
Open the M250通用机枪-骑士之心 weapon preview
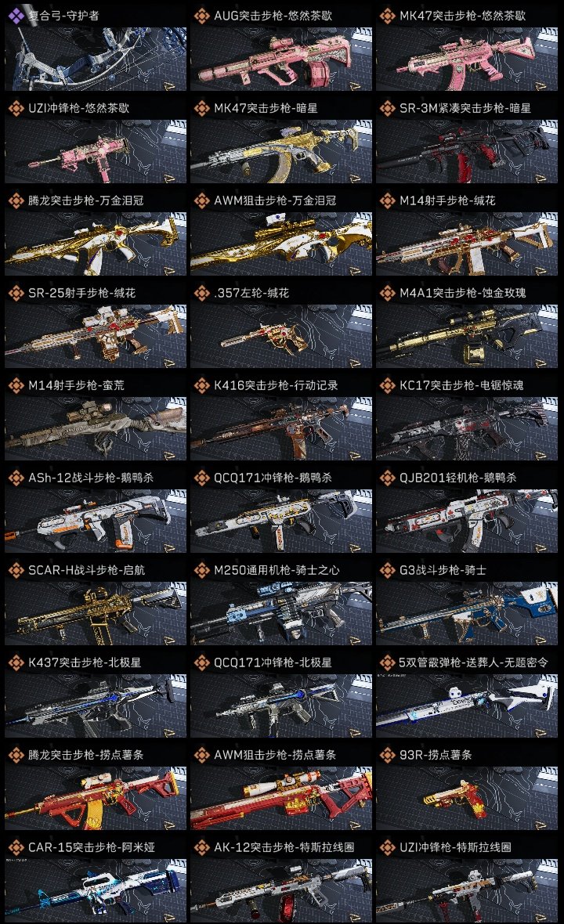281,613
